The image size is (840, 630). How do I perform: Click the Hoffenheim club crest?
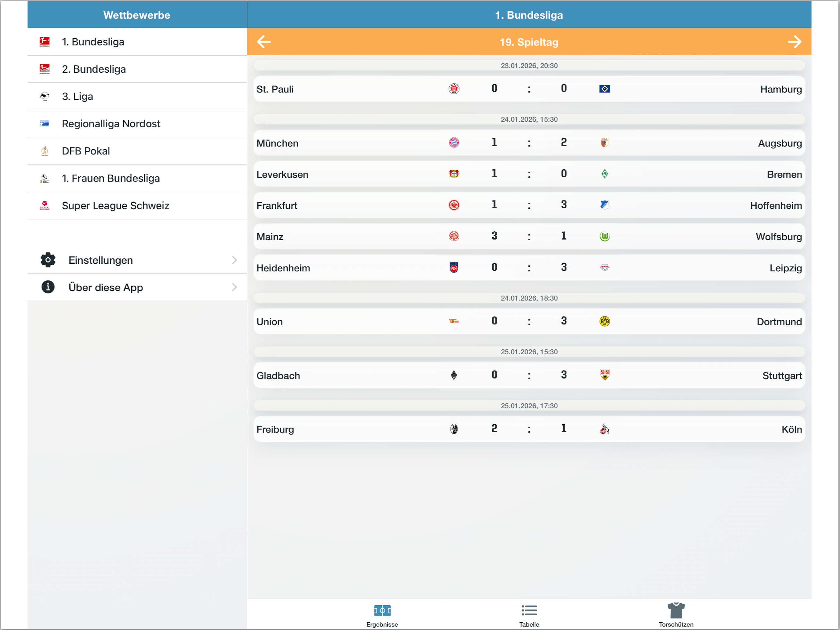click(x=605, y=205)
